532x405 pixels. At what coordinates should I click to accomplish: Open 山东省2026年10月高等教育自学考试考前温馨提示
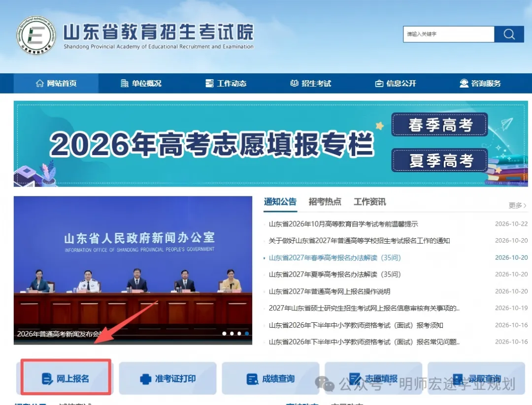tap(343, 224)
